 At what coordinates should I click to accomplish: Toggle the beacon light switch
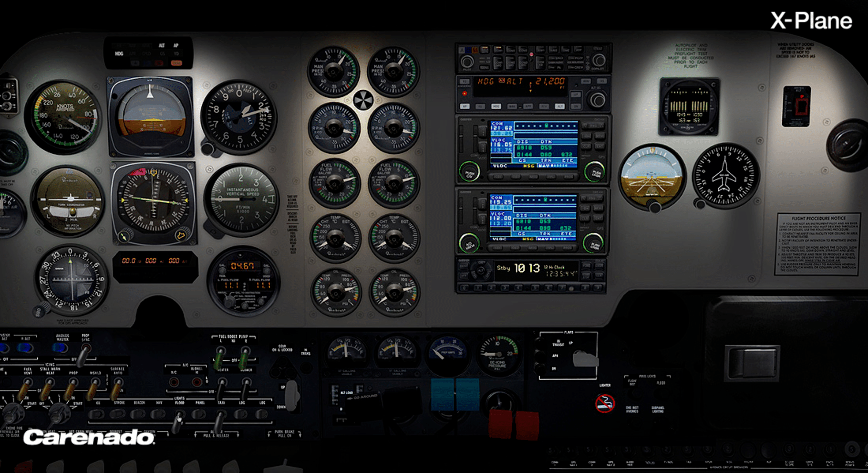click(138, 414)
